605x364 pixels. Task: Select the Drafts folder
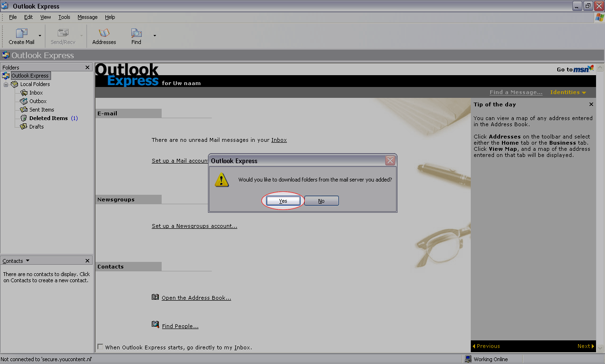point(36,127)
